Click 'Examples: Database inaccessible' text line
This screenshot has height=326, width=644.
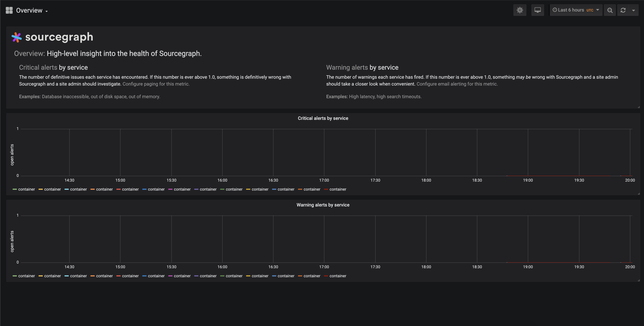89,97
